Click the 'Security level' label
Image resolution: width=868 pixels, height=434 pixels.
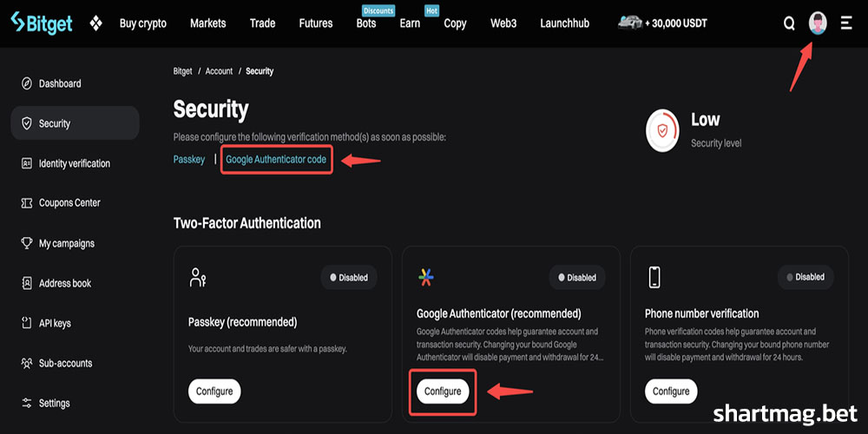(x=716, y=143)
